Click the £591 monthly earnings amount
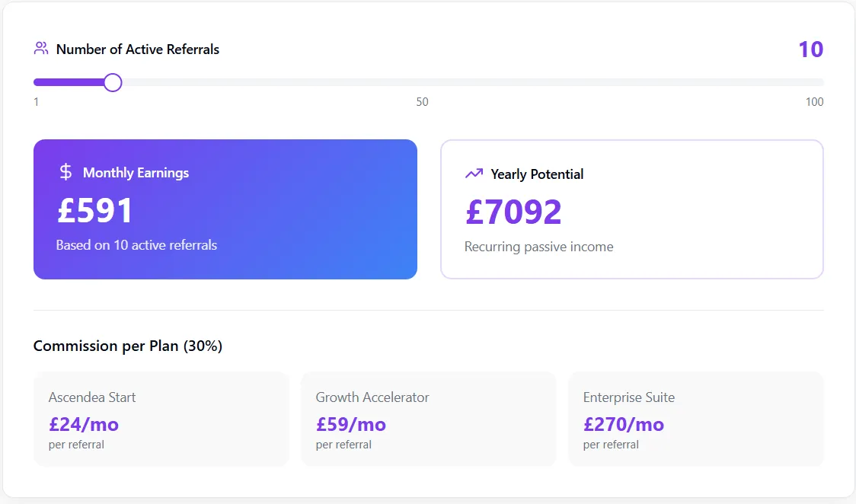Viewport: 856px width, 504px height. [x=95, y=211]
